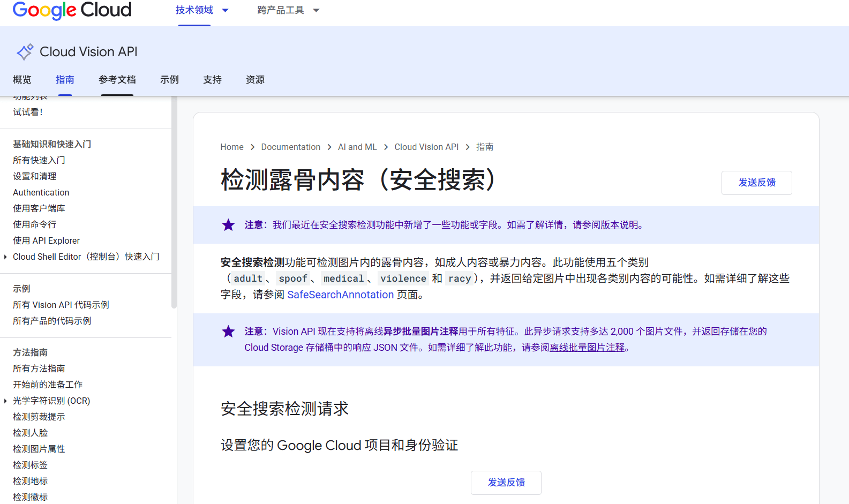Open 使用 API Explorer sidebar link
Viewport: 849px width, 504px height.
coord(47,240)
